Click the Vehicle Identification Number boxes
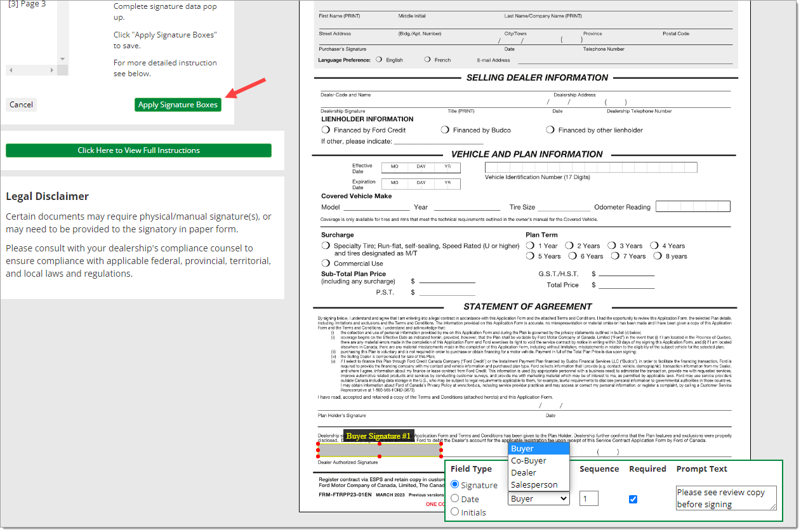 pyautogui.click(x=591, y=168)
